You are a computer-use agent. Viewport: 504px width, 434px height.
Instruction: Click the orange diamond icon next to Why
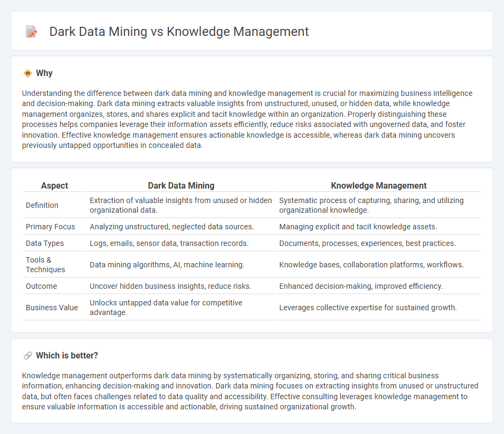coord(28,73)
